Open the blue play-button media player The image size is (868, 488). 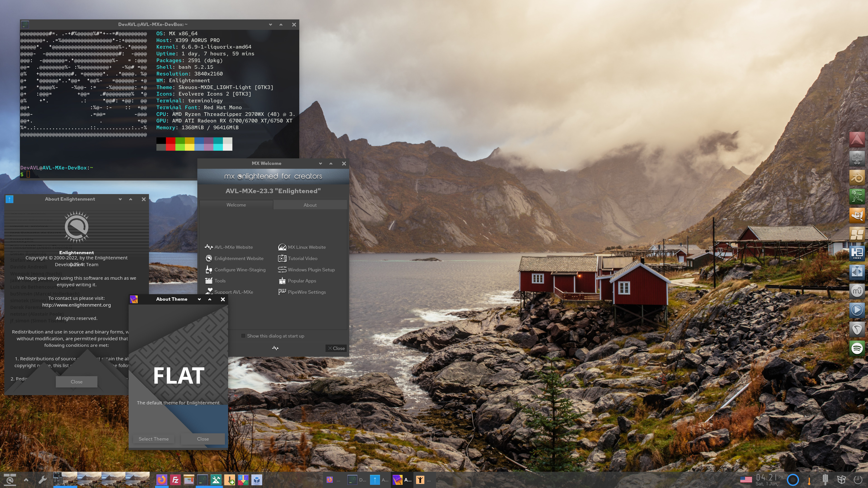pyautogui.click(x=857, y=310)
